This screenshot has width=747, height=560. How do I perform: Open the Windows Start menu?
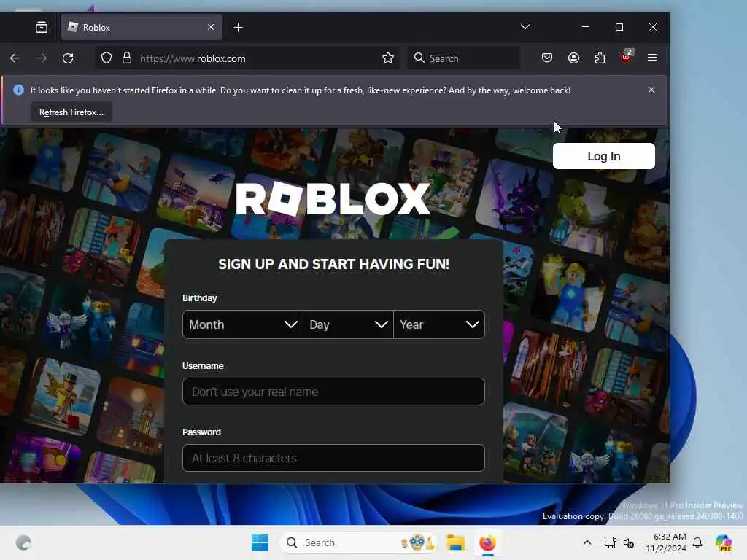click(x=260, y=542)
